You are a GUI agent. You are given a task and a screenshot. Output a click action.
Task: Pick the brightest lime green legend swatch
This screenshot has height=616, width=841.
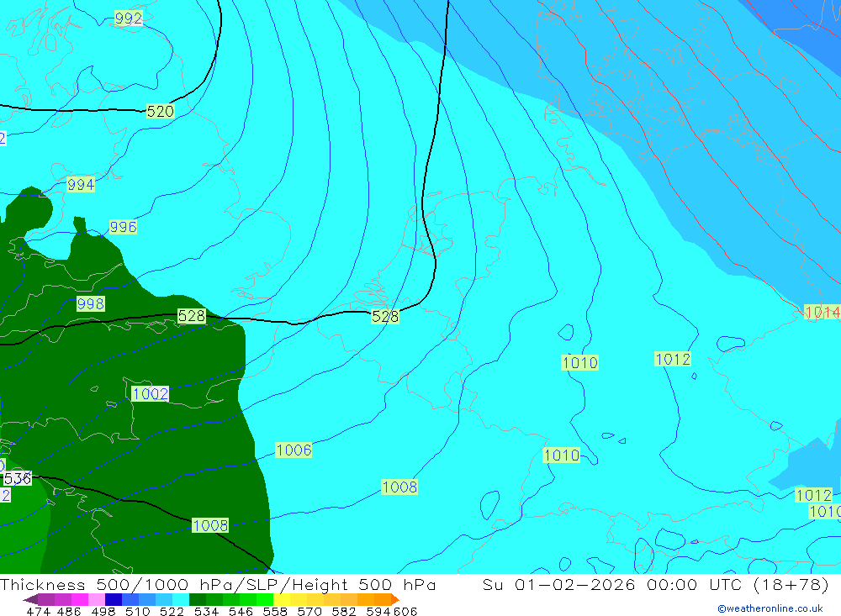click(x=265, y=599)
